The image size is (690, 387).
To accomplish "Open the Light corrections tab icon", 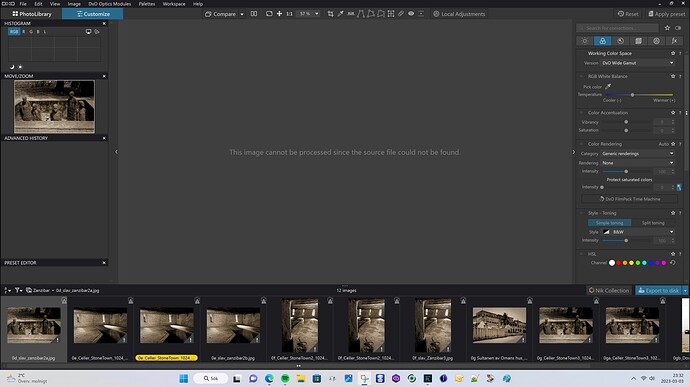I will [585, 41].
